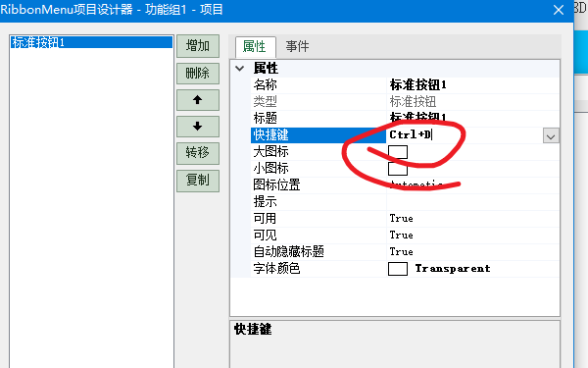Switch to the 属性 tab
588x368 pixels.
(255, 46)
